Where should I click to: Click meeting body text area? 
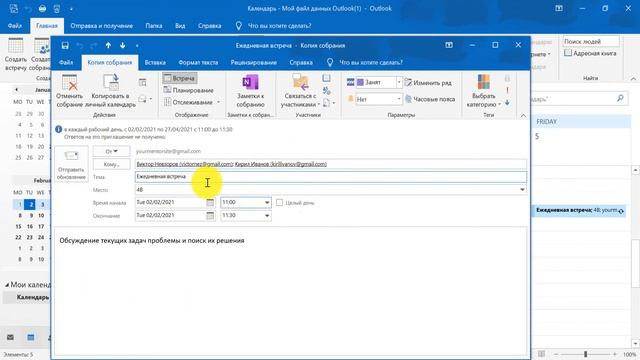pos(290,290)
